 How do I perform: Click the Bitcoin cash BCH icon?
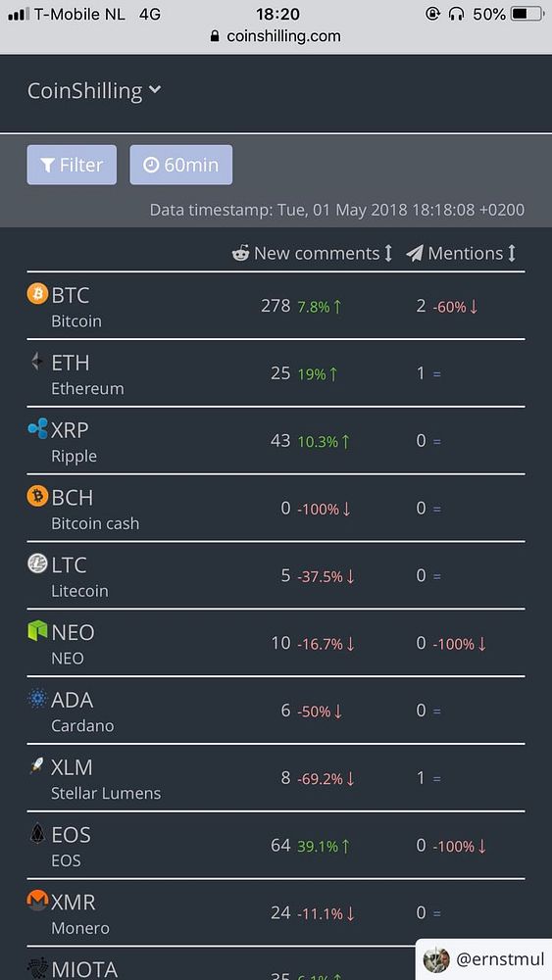[37, 496]
